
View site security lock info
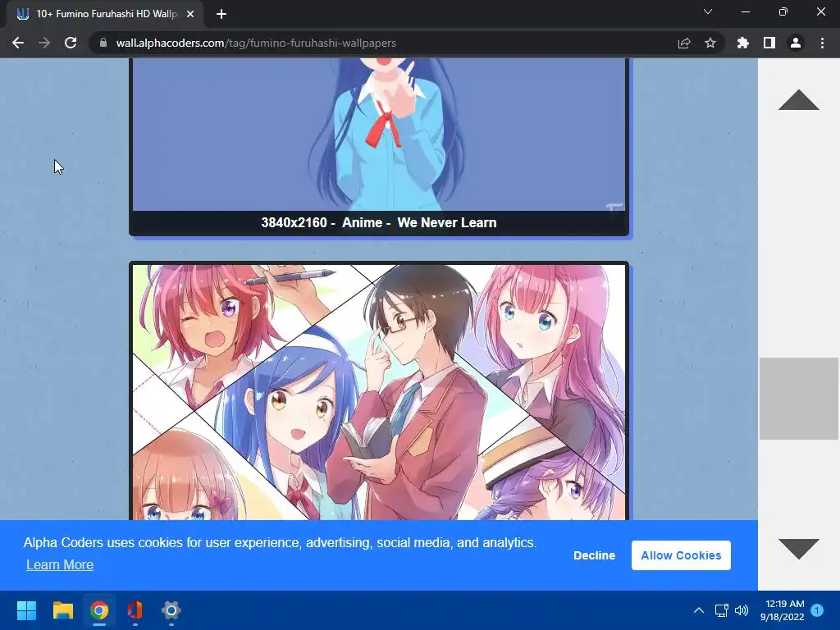(x=103, y=43)
